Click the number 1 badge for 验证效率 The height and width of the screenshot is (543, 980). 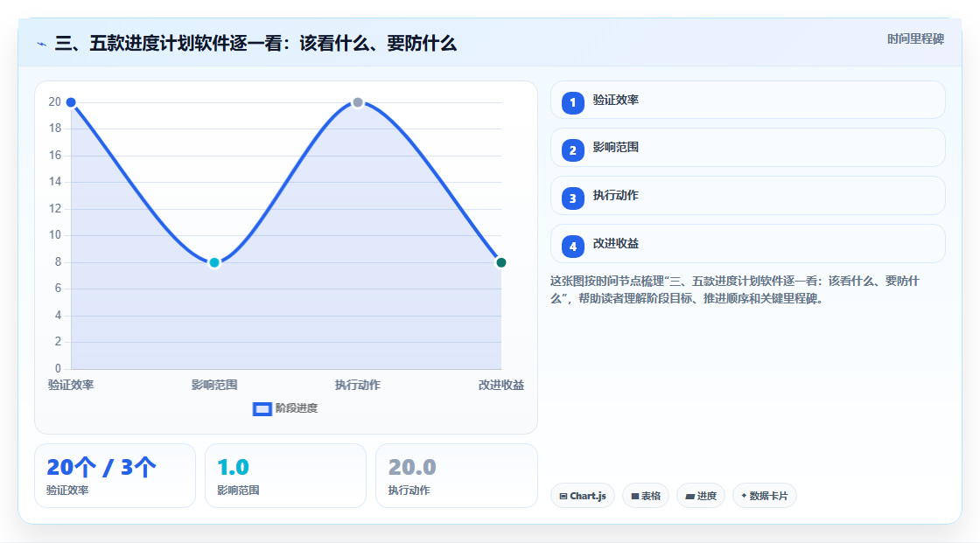pyautogui.click(x=572, y=102)
